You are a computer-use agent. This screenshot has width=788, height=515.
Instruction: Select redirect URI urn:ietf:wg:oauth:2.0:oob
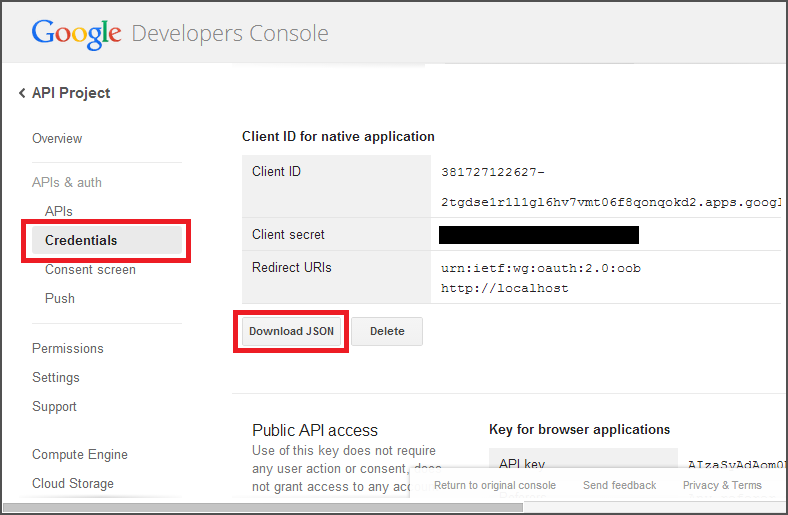pos(541,268)
